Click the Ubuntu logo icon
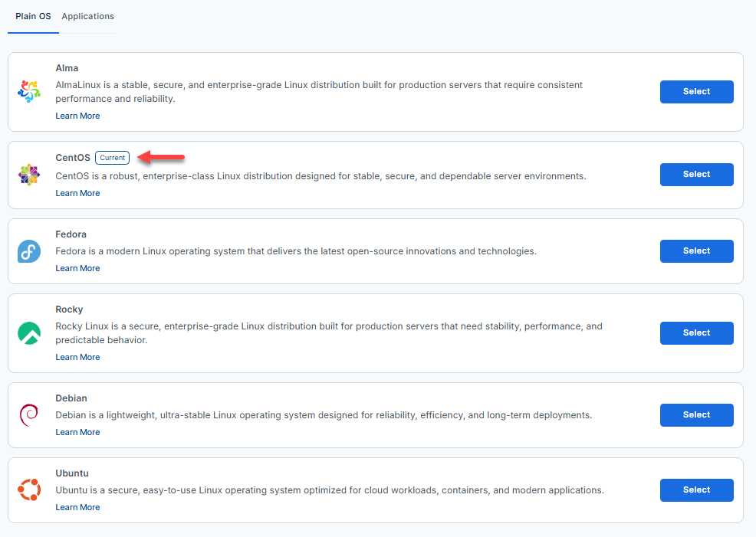The image size is (756, 537). click(29, 490)
